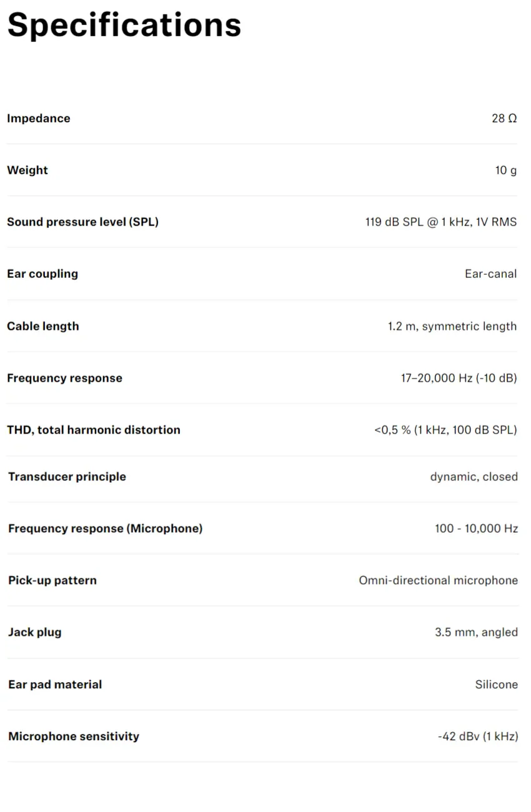Click the Specifications heading
531x812 pixels.
[x=124, y=26]
